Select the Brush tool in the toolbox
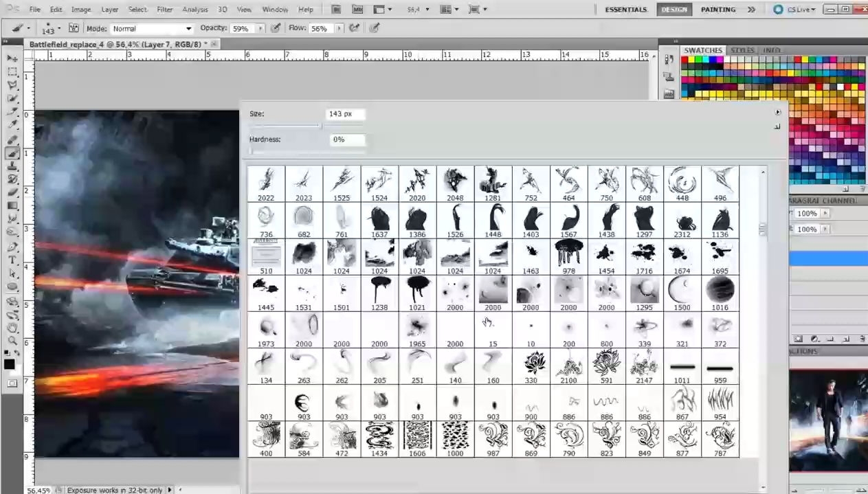 point(12,153)
